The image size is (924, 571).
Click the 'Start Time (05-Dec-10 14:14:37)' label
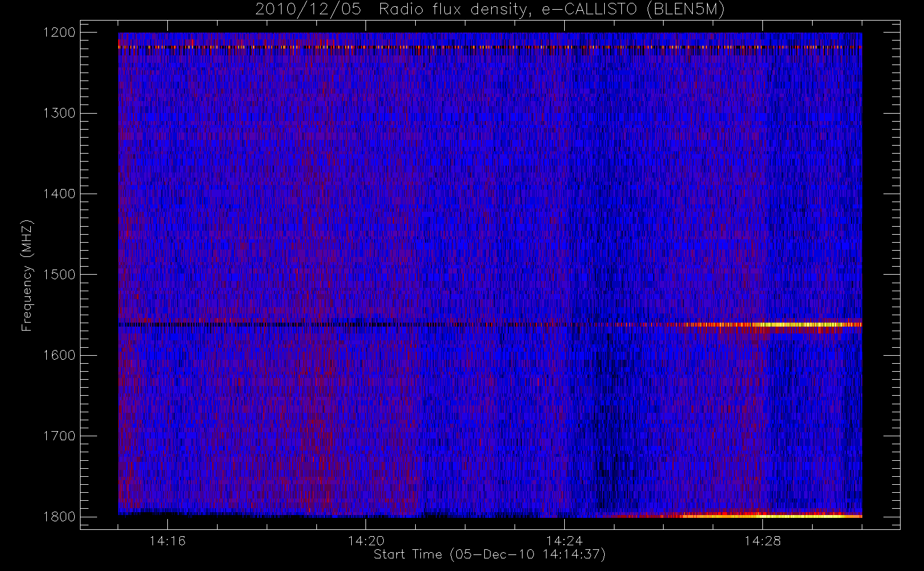point(489,554)
